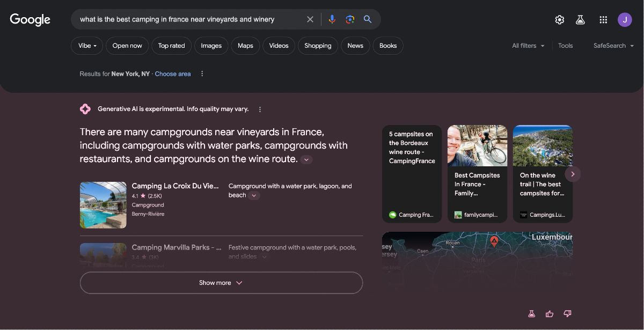Image resolution: width=644 pixels, height=330 pixels.
Task: Expand La Croix Du Vieux description chevron
Action: (x=254, y=195)
